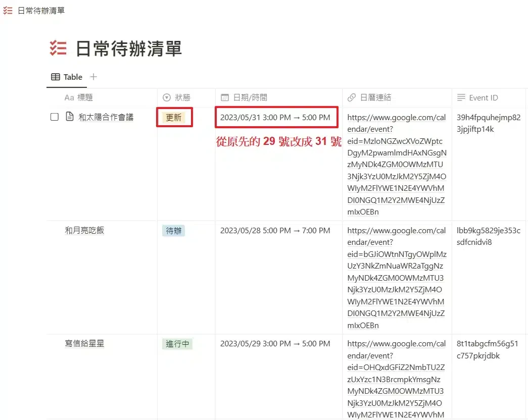
Task: Click the table grid icon beside Table
Action: pos(56,77)
